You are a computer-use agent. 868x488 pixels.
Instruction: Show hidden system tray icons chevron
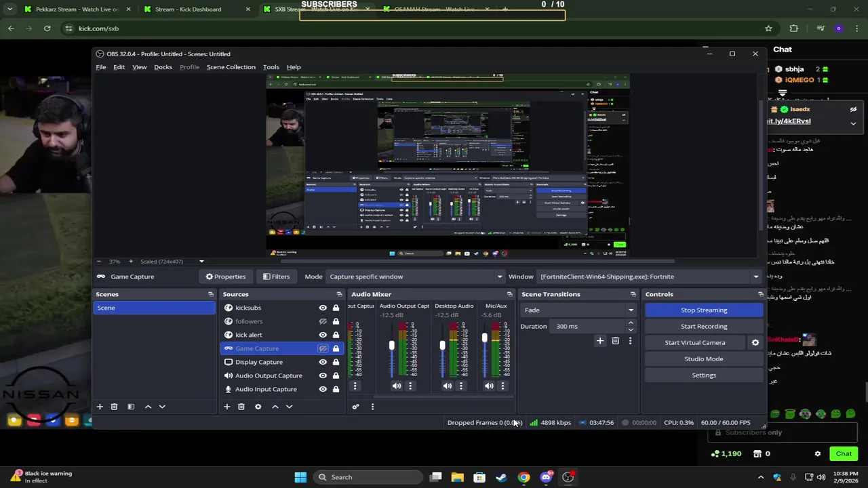pyautogui.click(x=760, y=477)
